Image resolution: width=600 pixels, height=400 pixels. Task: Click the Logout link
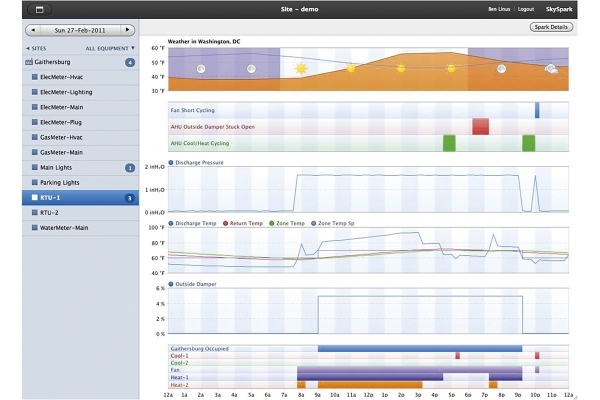[526, 9]
